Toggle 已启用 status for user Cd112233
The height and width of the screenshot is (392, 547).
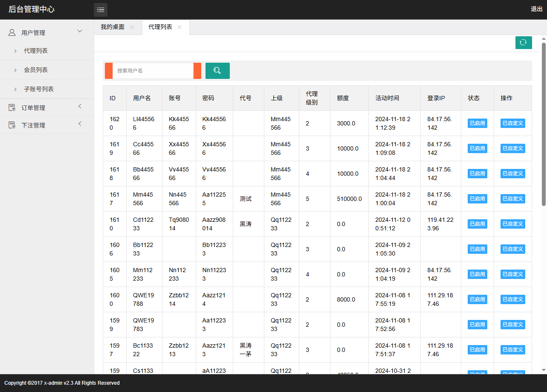pos(477,224)
